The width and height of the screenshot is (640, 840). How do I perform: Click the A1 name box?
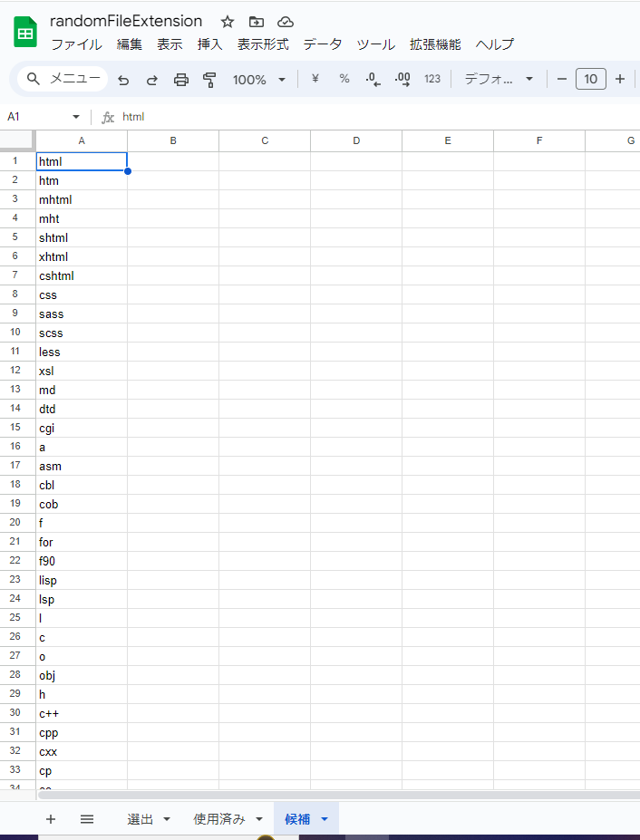(35, 117)
